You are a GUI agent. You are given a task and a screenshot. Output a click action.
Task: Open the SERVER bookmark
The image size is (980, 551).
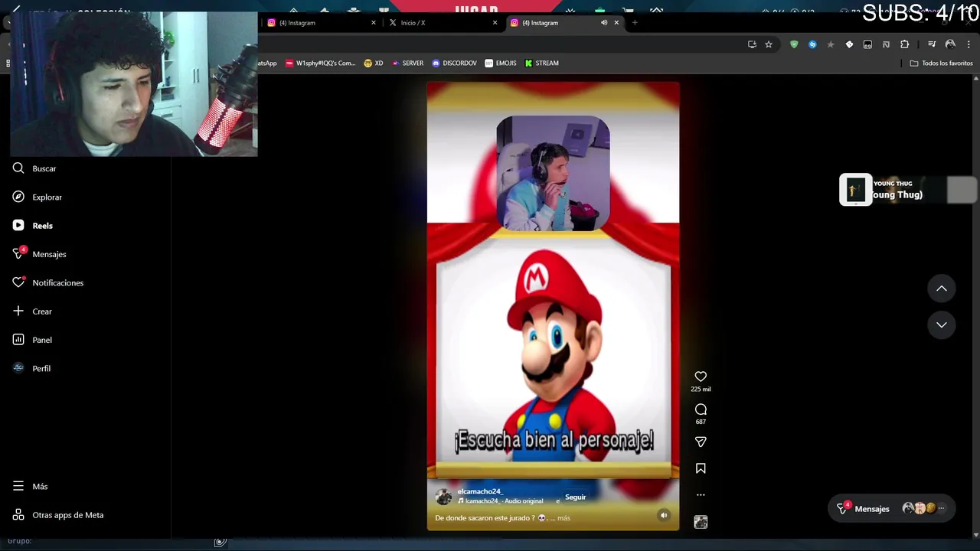coord(407,64)
